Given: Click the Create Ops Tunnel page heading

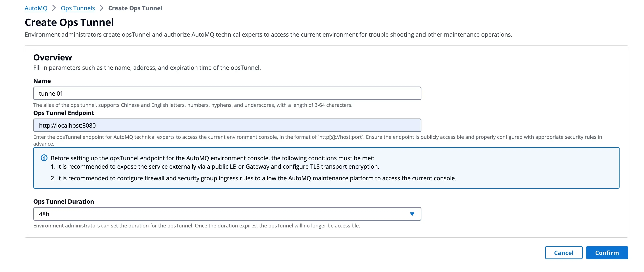Looking at the screenshot, I should [69, 22].
